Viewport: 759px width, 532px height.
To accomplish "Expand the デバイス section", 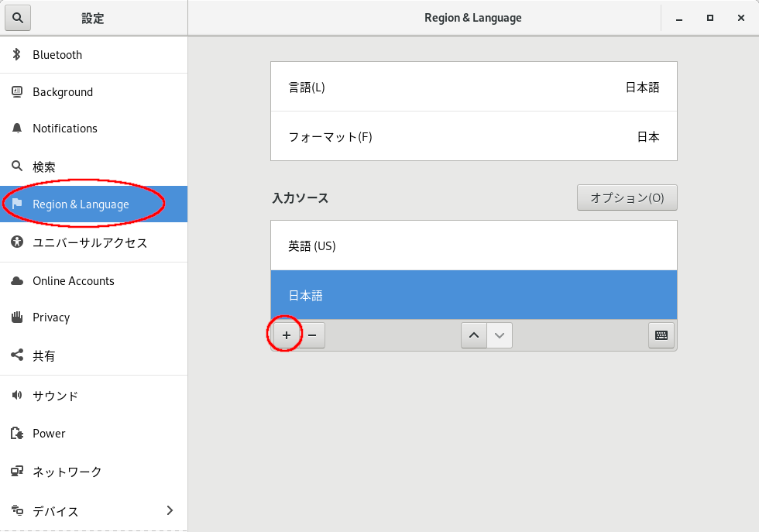I will click(x=93, y=511).
